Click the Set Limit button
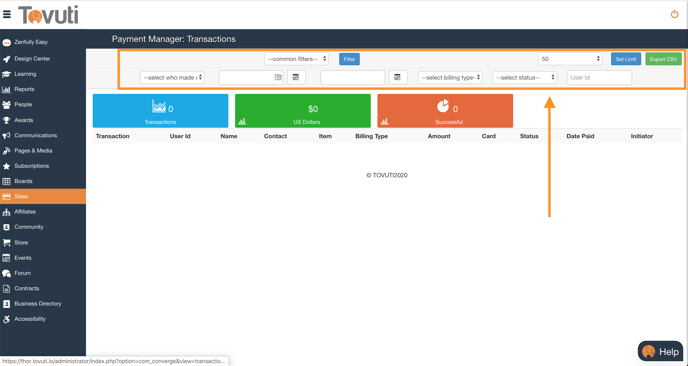Image resolution: width=688 pixels, height=366 pixels. (x=626, y=59)
